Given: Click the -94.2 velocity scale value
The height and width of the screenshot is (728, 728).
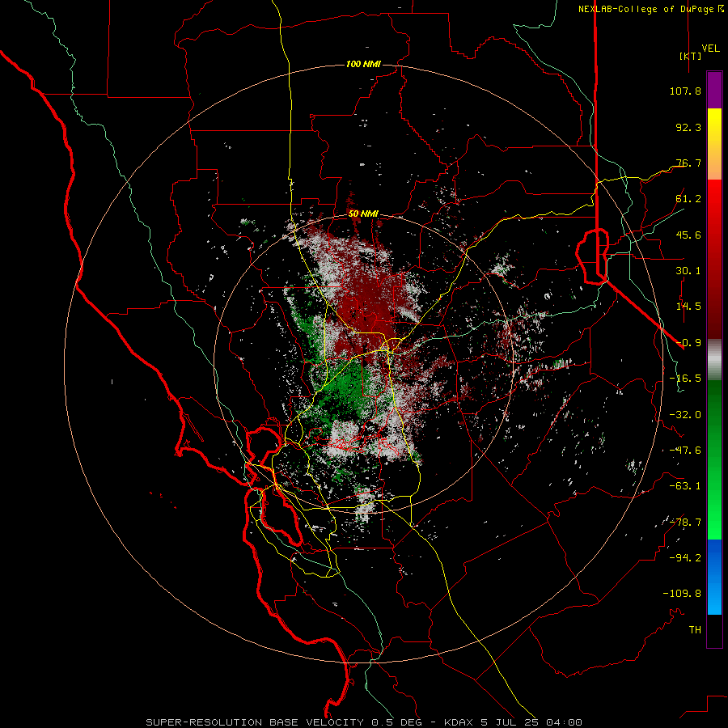Looking at the screenshot, I should [685, 558].
